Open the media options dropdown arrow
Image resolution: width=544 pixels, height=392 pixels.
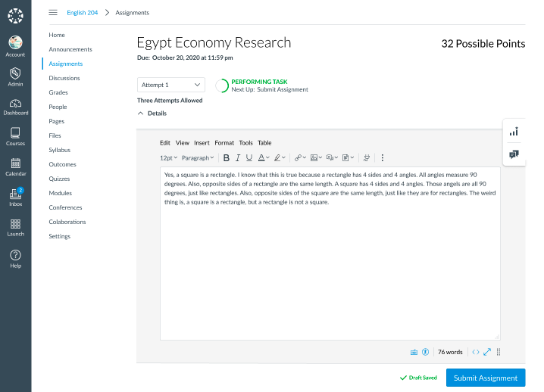pyautogui.click(x=336, y=158)
